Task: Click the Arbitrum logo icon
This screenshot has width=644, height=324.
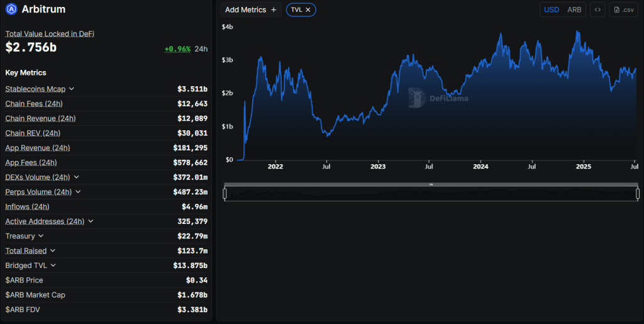Action: point(11,9)
